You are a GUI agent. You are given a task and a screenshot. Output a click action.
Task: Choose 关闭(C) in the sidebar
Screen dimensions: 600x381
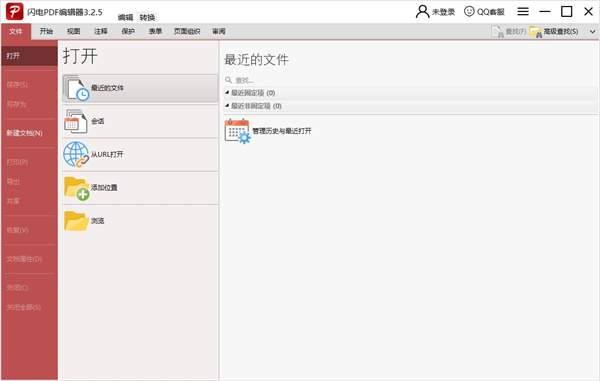[17, 288]
